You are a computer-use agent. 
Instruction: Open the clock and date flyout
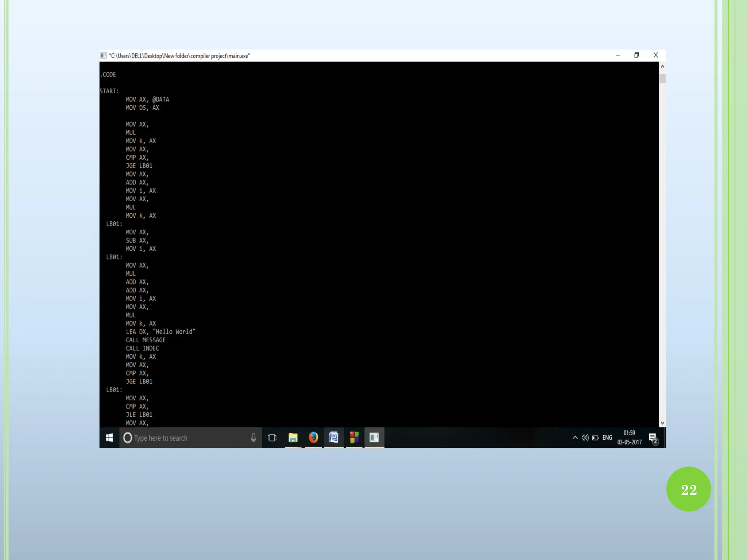pyautogui.click(x=629, y=437)
